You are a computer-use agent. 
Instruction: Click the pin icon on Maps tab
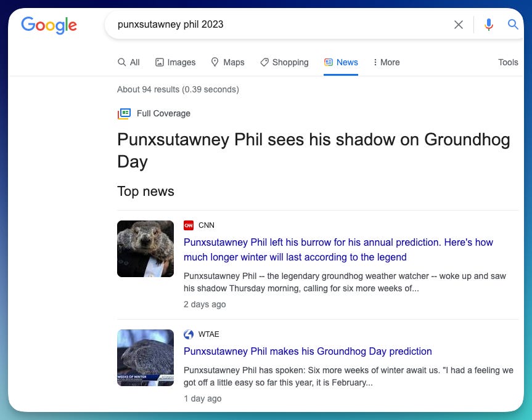click(x=215, y=62)
